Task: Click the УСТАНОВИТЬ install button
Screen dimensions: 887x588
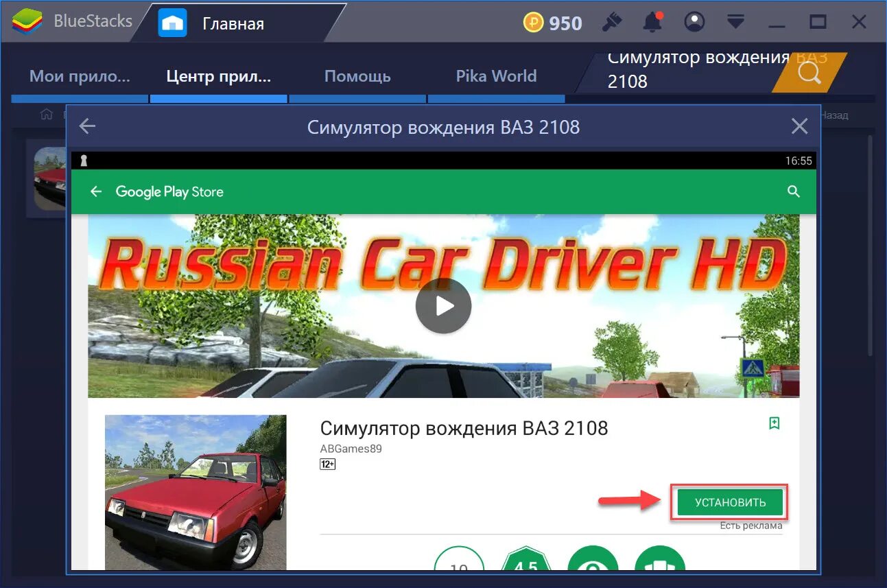Action: click(x=730, y=502)
